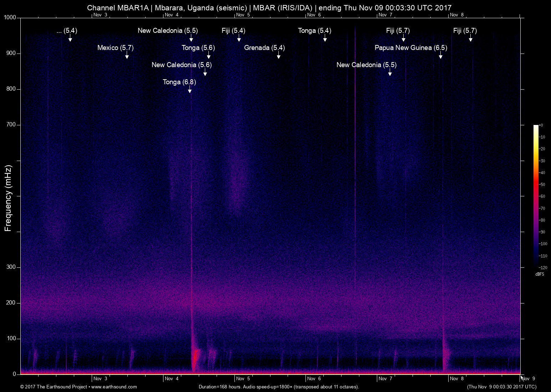Select the Fiji (5.4) event marker
Image resolution: width=551 pixels, height=392 pixels.
234,31
